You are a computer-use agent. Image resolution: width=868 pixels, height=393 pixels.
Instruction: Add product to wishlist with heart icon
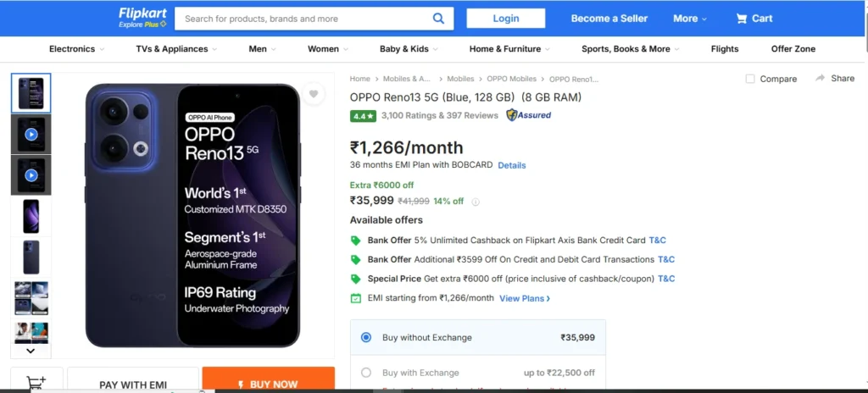pos(314,93)
